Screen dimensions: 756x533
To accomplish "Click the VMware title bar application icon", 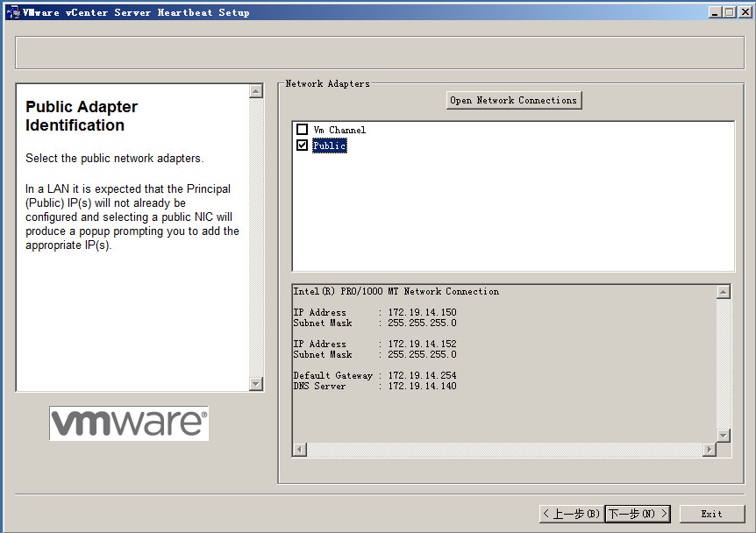I will coord(13,12).
